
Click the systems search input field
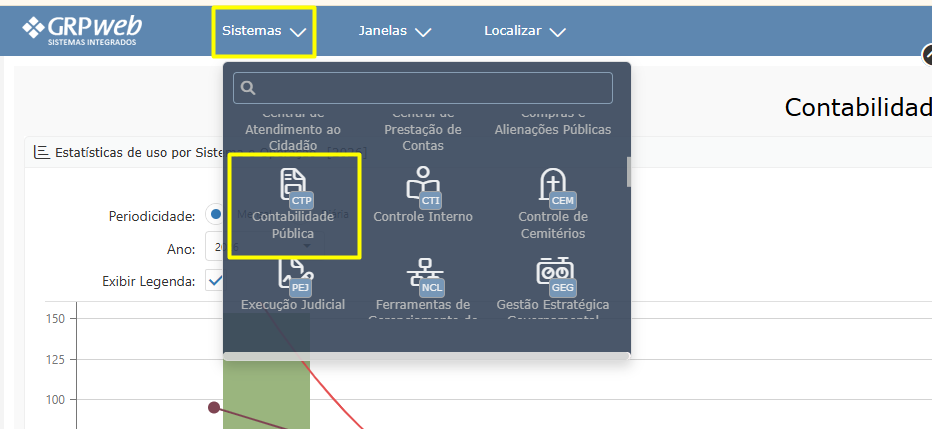[430, 88]
